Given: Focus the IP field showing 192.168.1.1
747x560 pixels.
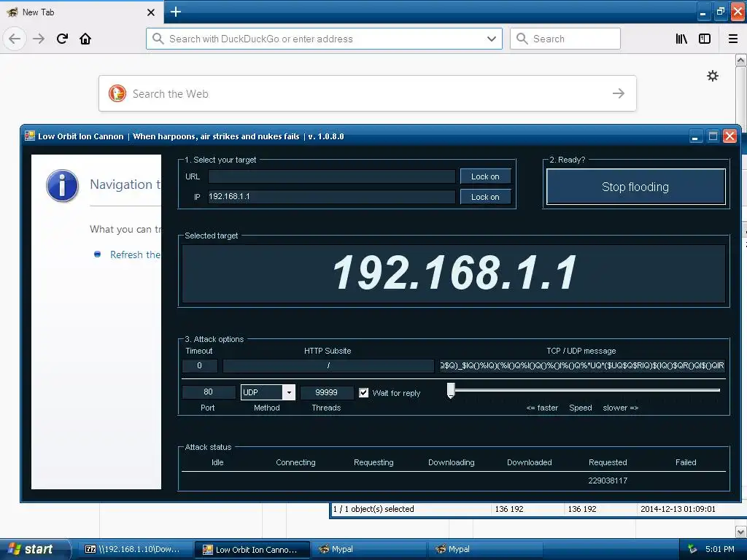Looking at the screenshot, I should [332, 197].
